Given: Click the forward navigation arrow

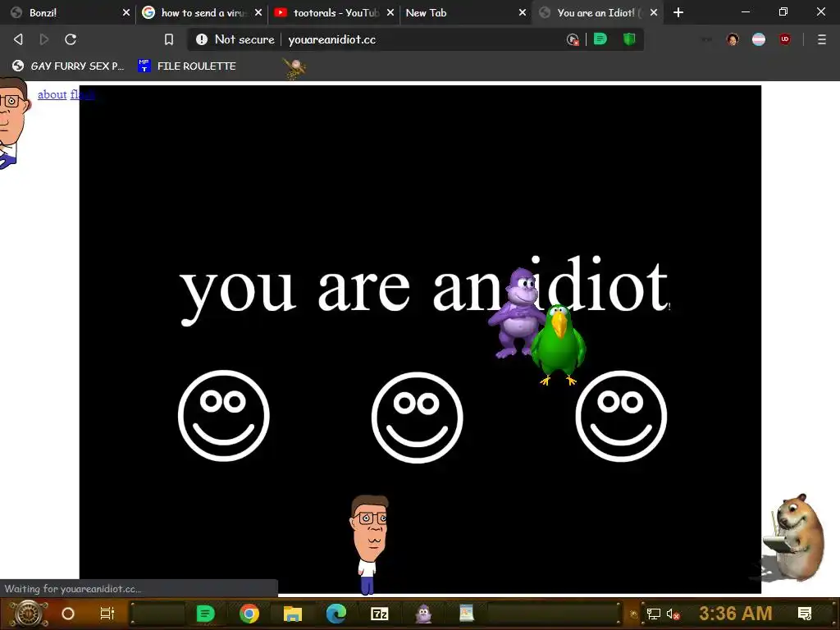Looking at the screenshot, I should [44, 39].
